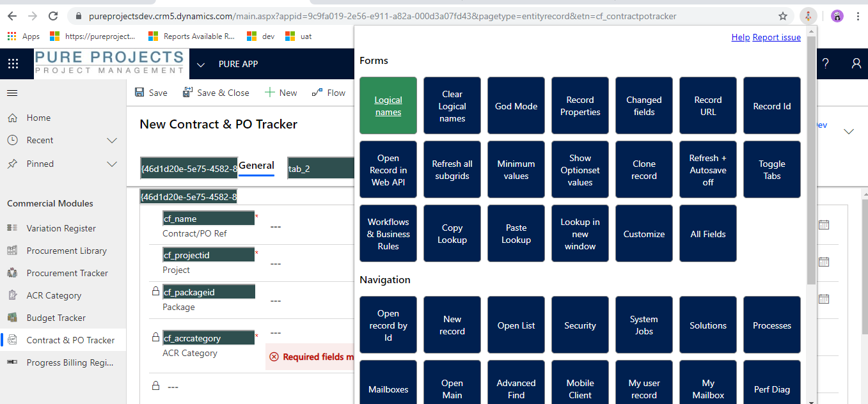The height and width of the screenshot is (404, 868).
Task: Switch to the General tab
Action: 256,166
